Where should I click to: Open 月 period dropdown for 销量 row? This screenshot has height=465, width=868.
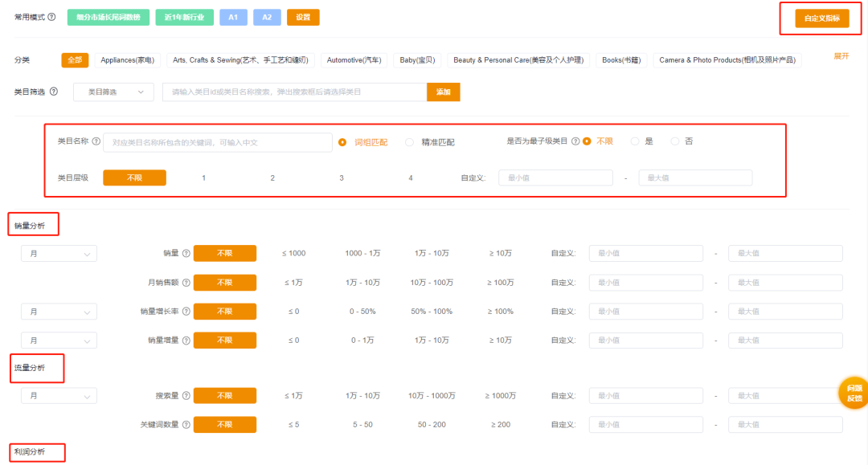pos(59,254)
